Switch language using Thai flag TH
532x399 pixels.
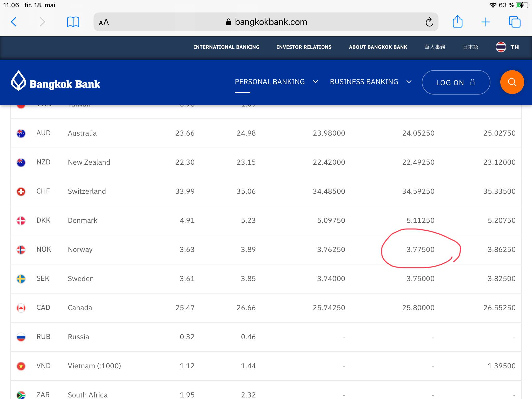[507, 47]
